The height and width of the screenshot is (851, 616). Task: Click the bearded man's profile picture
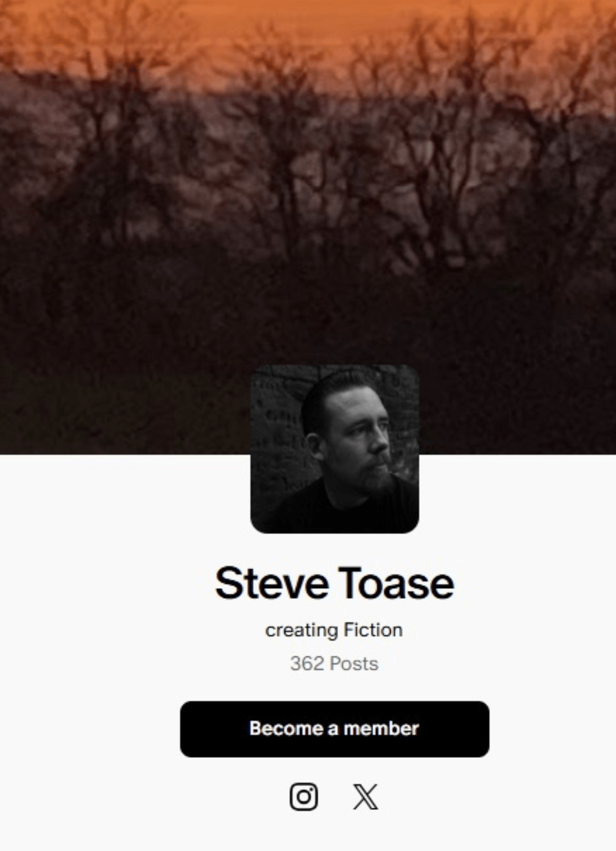[x=334, y=449]
